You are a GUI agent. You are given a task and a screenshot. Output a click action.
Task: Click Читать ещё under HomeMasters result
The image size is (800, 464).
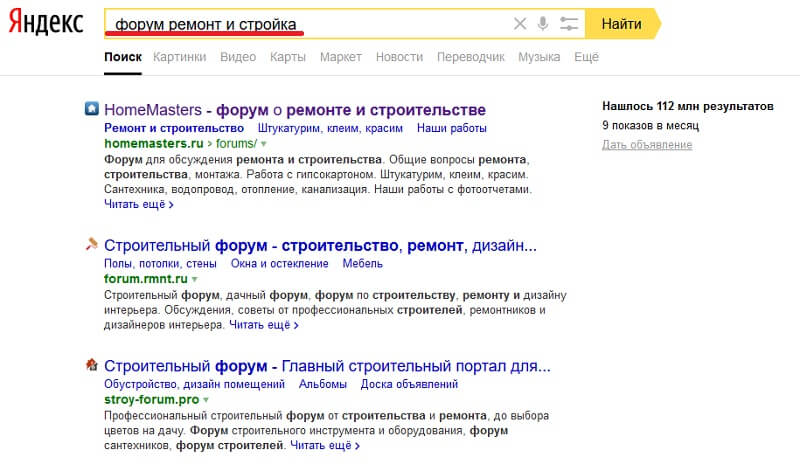click(139, 204)
